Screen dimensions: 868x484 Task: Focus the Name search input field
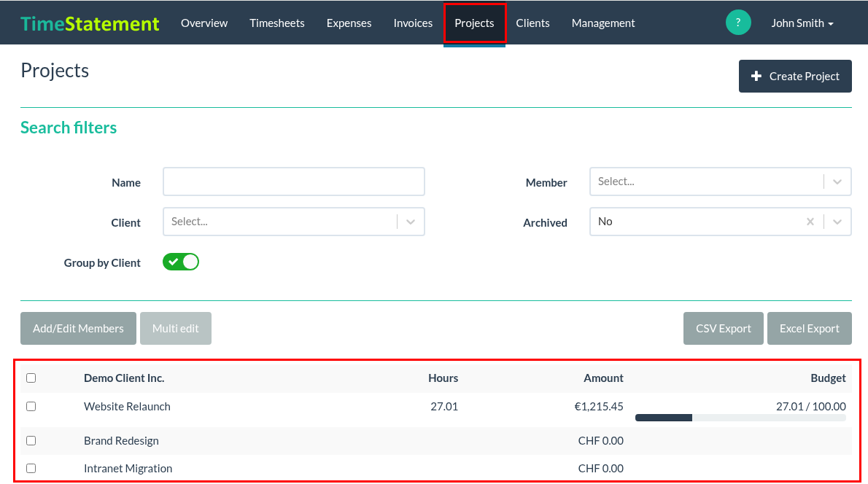click(x=294, y=181)
